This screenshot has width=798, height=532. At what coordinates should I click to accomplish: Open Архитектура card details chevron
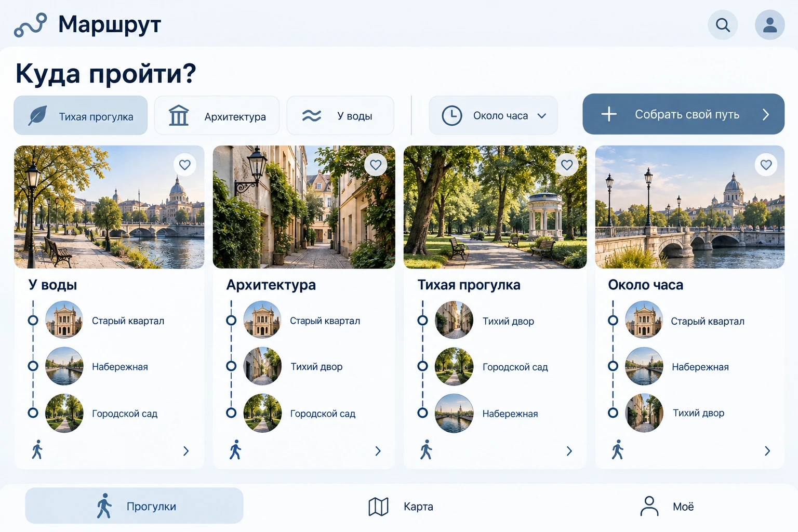point(378,451)
